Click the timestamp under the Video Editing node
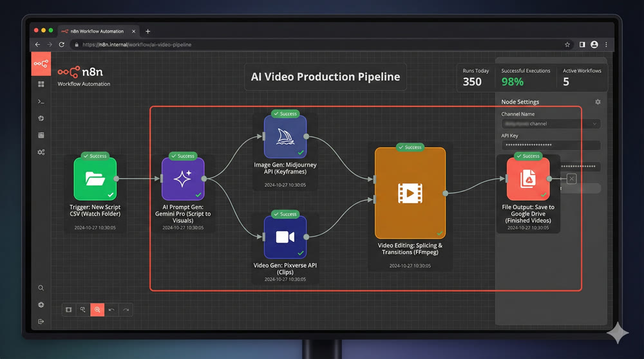 tap(410, 266)
